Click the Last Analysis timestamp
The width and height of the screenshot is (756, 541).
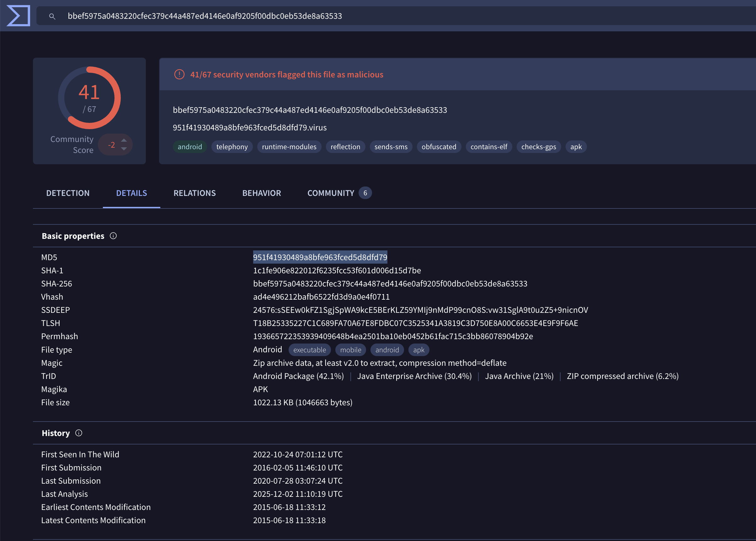tap(298, 494)
